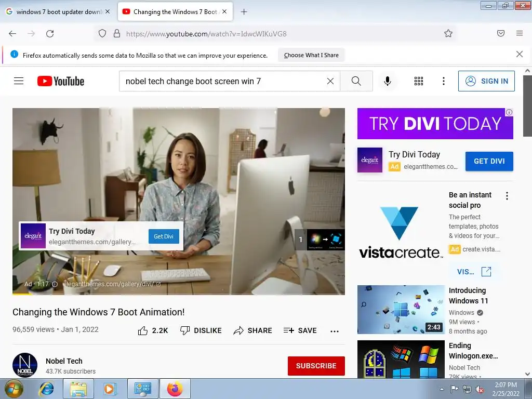Open YouTube settings three-dot menu
Screen dimensions: 532x399
click(444, 81)
